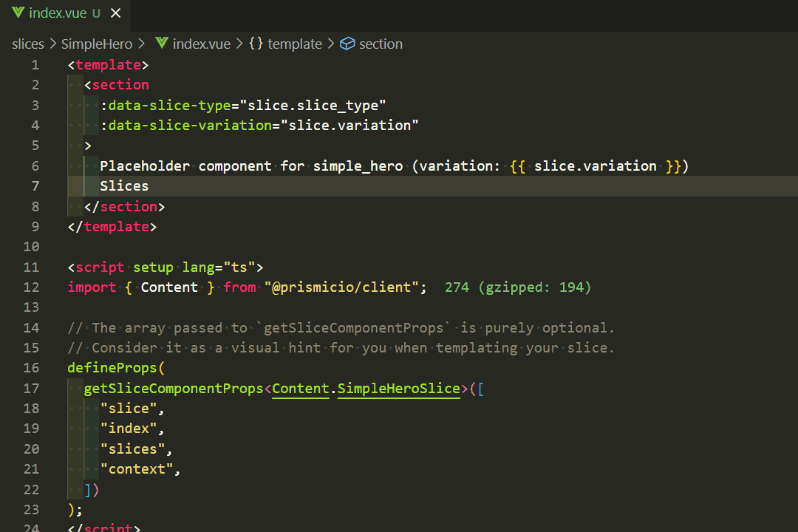
Task: Select line number 17 in the gutter
Action: (31, 388)
